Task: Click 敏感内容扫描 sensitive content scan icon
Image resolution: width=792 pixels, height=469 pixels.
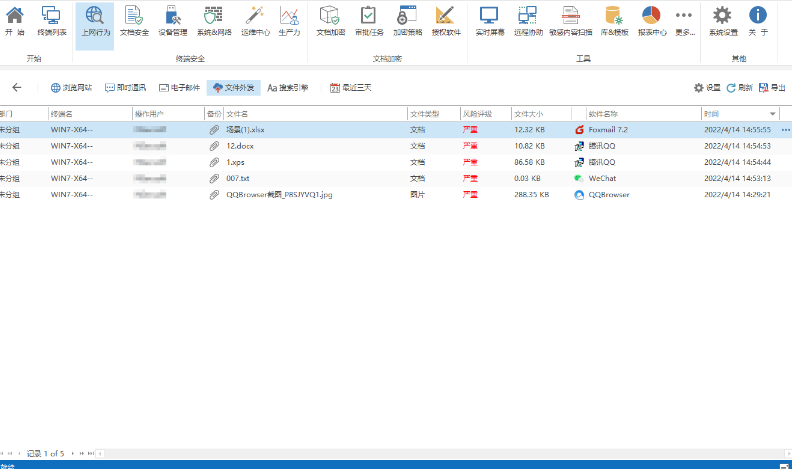Action: coord(571,21)
